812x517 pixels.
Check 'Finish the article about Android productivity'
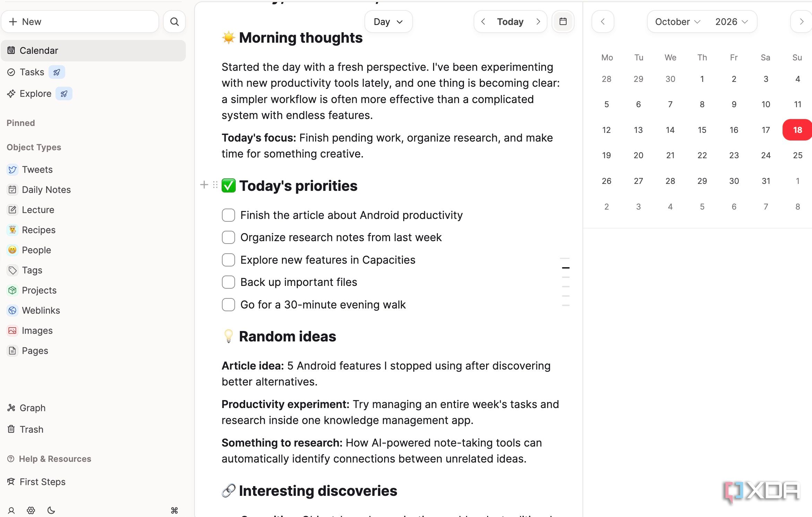(228, 215)
